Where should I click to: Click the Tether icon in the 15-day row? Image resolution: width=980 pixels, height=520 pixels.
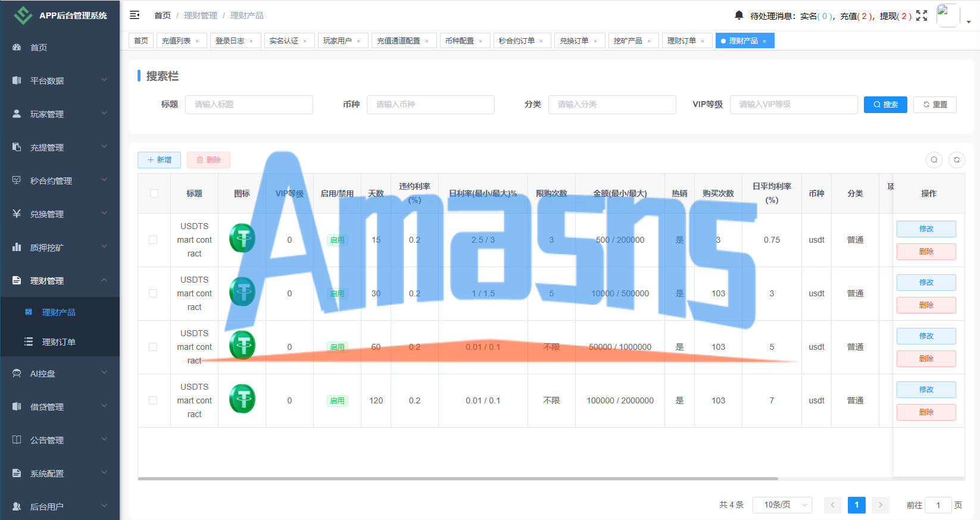(x=242, y=238)
